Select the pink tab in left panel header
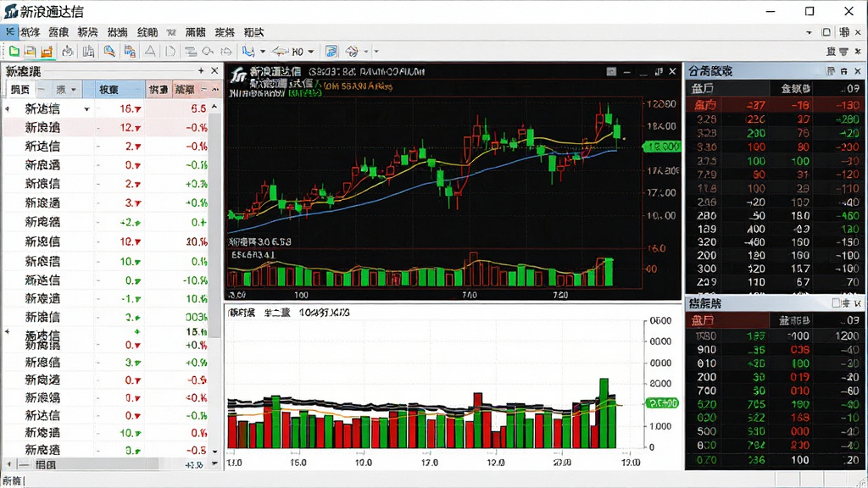The width and height of the screenshot is (868, 488). click(x=159, y=89)
